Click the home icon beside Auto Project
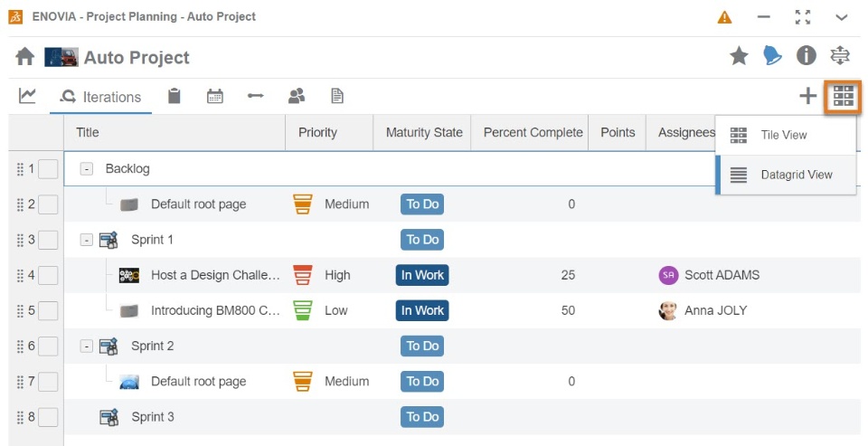The image size is (868, 446). 25,57
